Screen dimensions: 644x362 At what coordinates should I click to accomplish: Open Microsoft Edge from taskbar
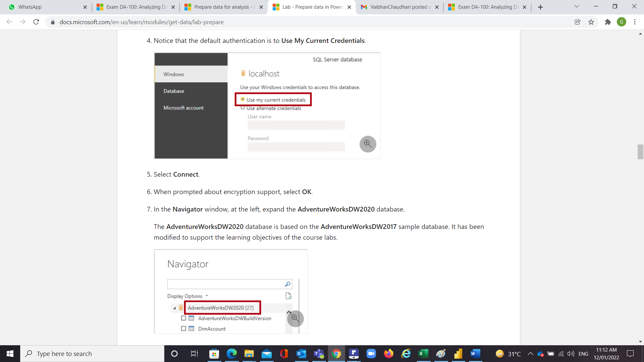(231, 354)
